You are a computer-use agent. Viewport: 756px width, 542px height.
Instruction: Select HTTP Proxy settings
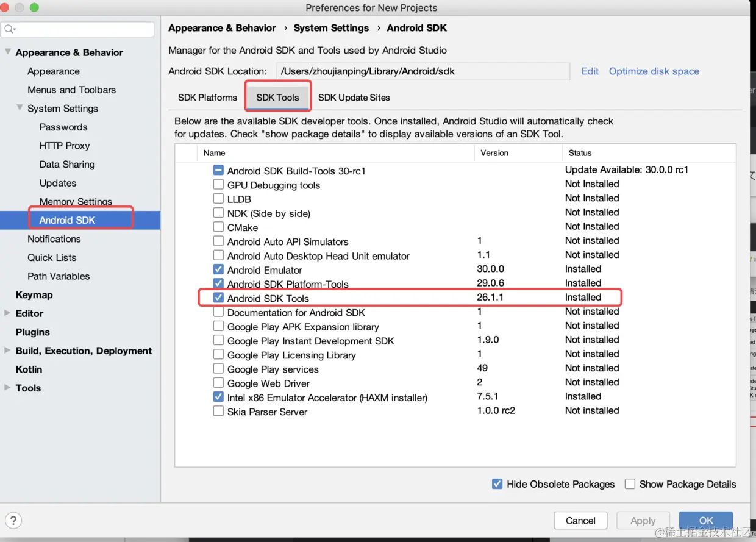pyautogui.click(x=65, y=146)
